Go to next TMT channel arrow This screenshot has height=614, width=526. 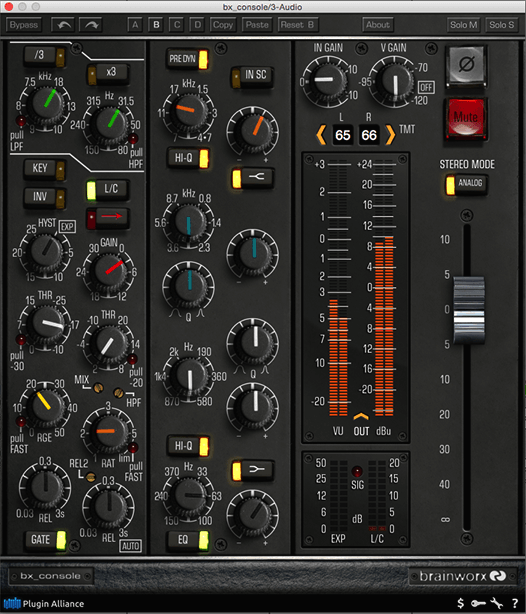390,135
